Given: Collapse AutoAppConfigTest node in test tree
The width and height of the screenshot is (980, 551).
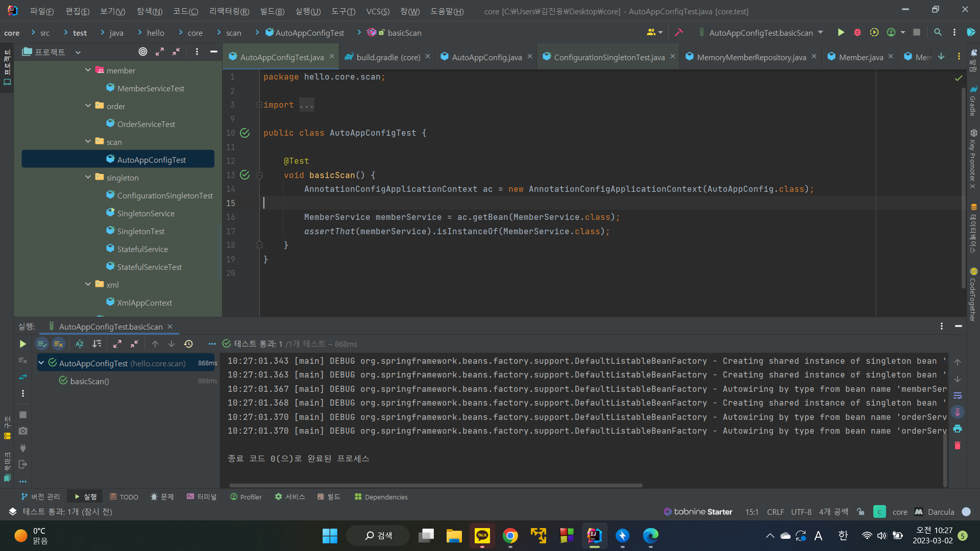Looking at the screenshot, I should (x=41, y=363).
